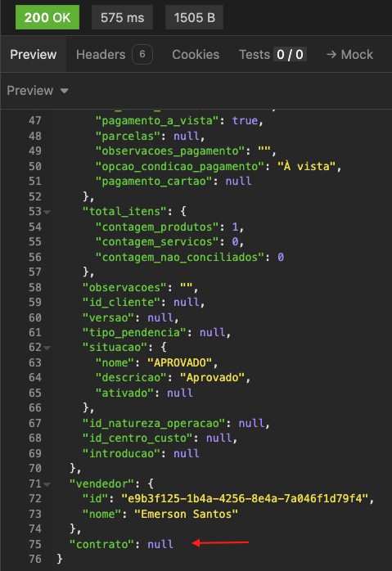
Task: Click the "contagem_produtos" key
Action: (x=157, y=227)
